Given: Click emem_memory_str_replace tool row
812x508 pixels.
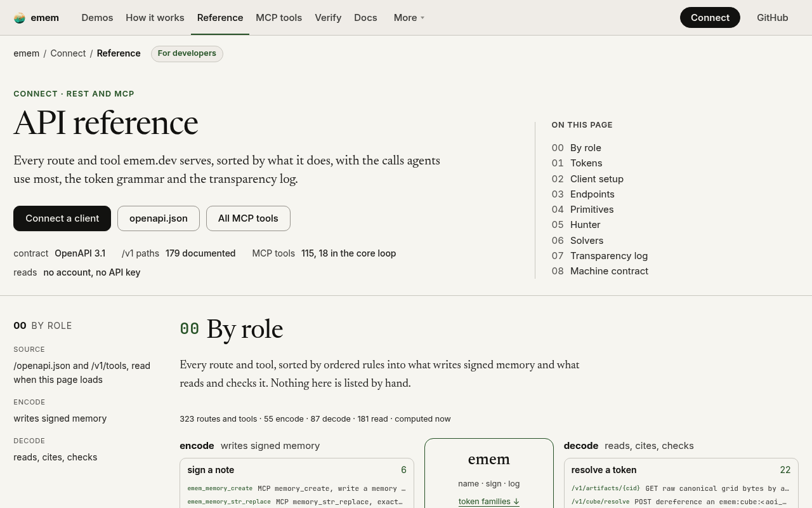Looking at the screenshot, I should click(x=297, y=502).
